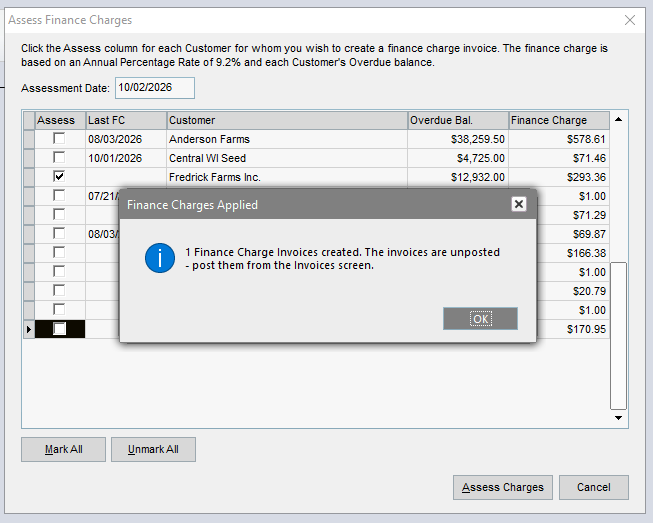Screen dimensions: 653x523
Task: Click the $170.95 finance charge cell
Action: [573, 329]
